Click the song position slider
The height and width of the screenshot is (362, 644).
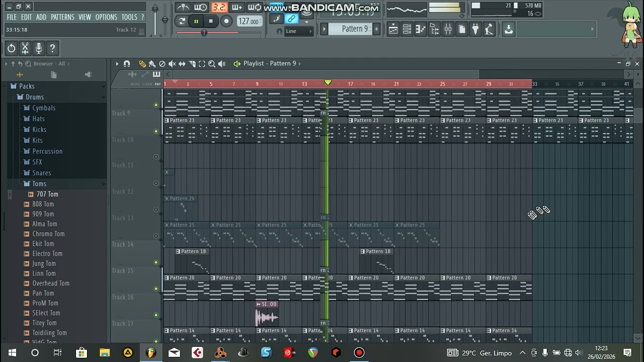pyautogui.click(x=219, y=33)
